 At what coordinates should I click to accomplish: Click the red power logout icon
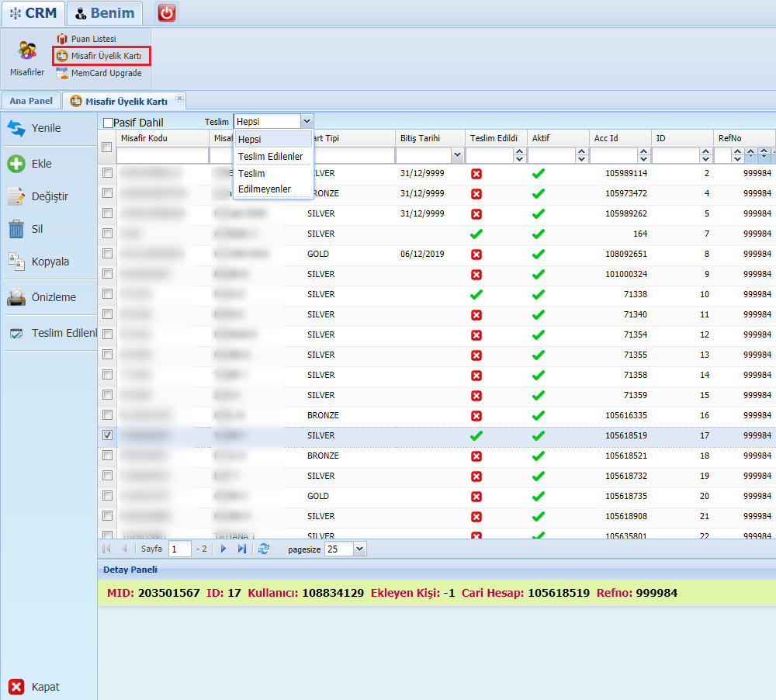pos(167,13)
